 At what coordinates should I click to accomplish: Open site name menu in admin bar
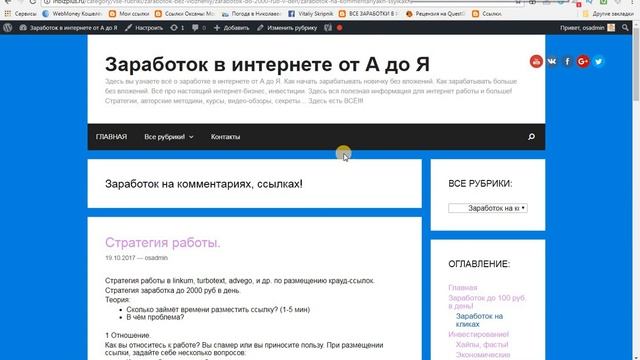pyautogui.click(x=69, y=28)
